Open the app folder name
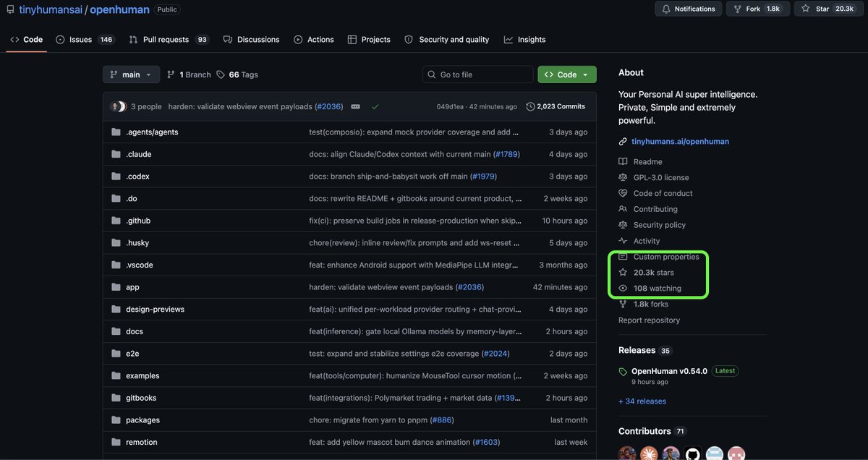 (x=132, y=287)
